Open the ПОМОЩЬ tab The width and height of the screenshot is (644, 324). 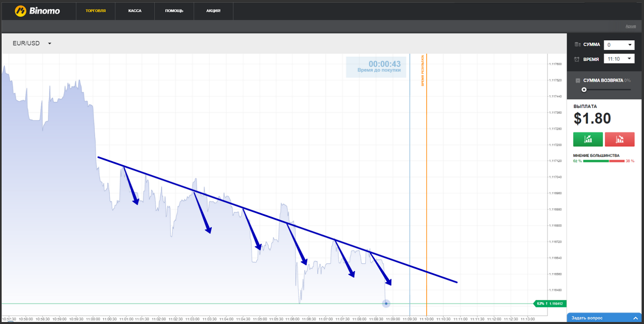point(174,11)
